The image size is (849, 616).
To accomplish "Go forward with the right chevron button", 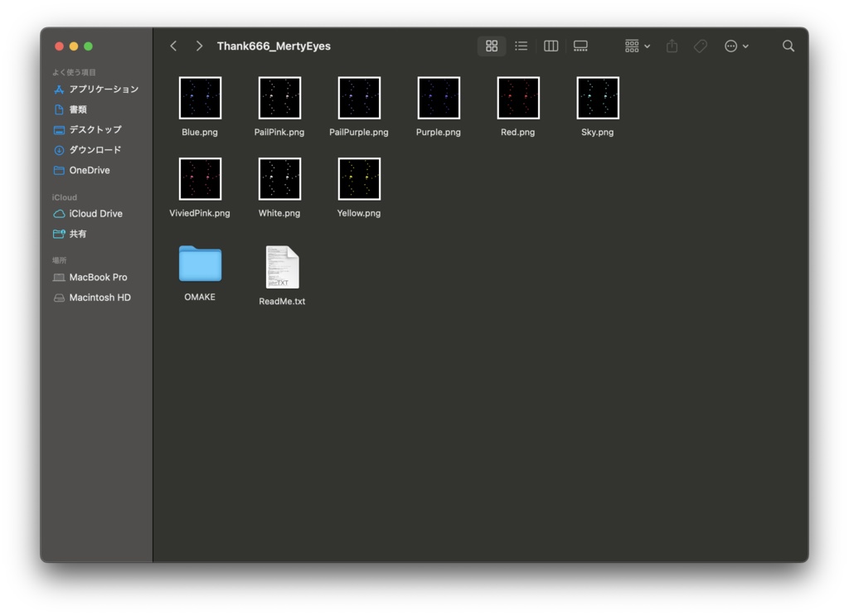I will click(199, 46).
